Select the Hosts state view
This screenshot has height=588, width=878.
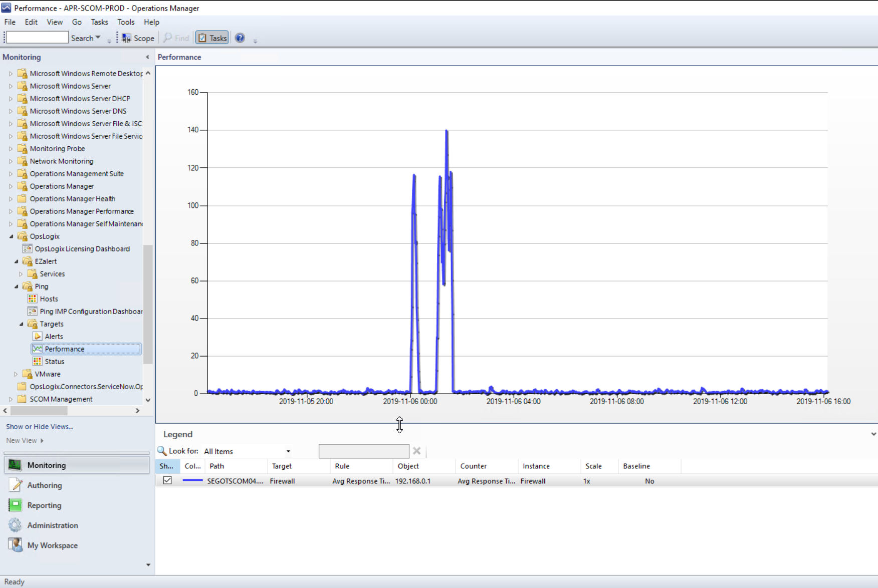(x=49, y=299)
